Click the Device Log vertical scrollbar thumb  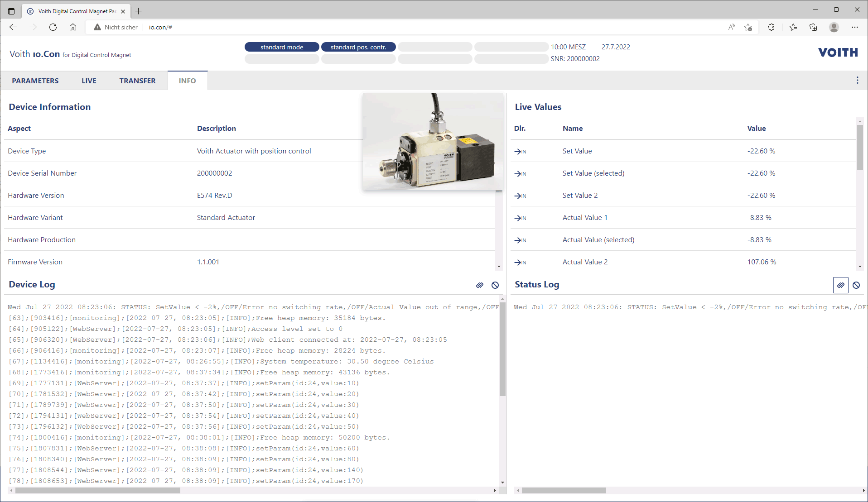pos(502,349)
